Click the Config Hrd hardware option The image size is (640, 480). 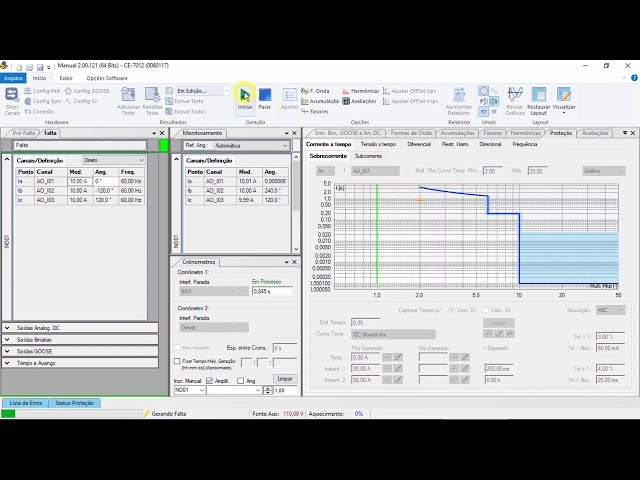(42, 91)
